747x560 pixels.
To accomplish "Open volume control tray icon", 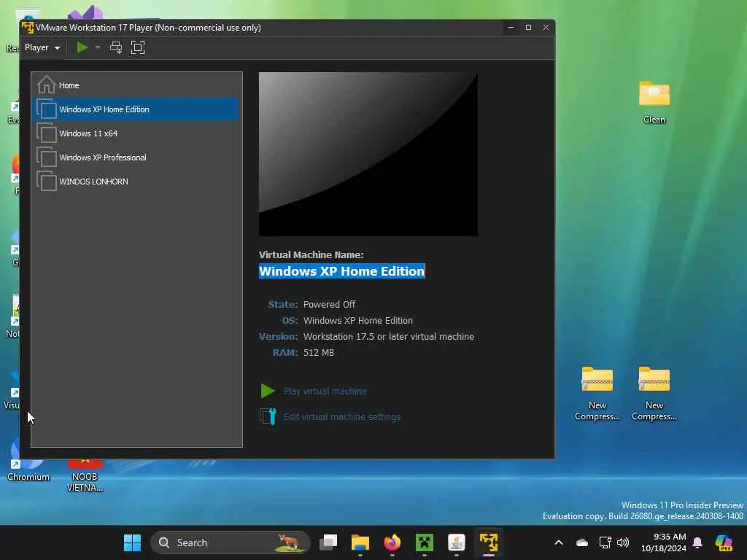I will tap(623, 542).
